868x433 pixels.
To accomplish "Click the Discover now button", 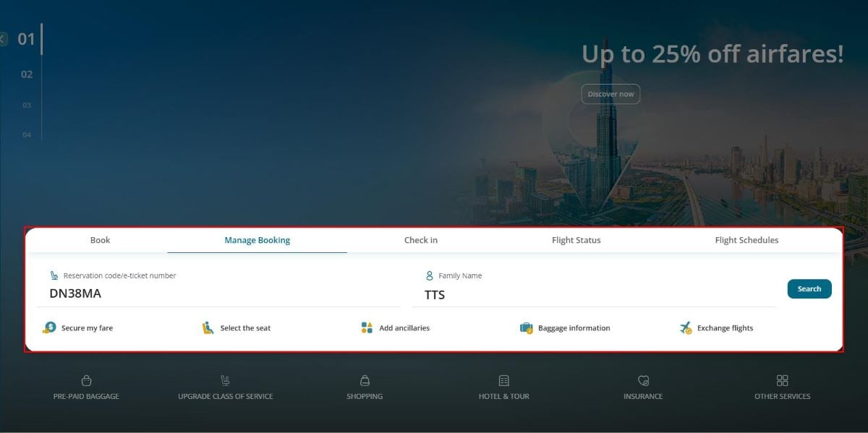I will pos(610,94).
